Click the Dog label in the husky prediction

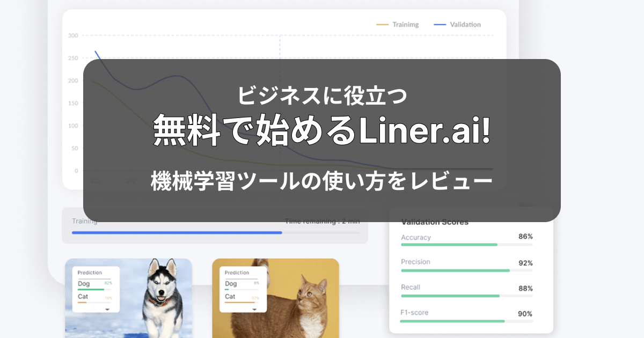click(x=84, y=283)
